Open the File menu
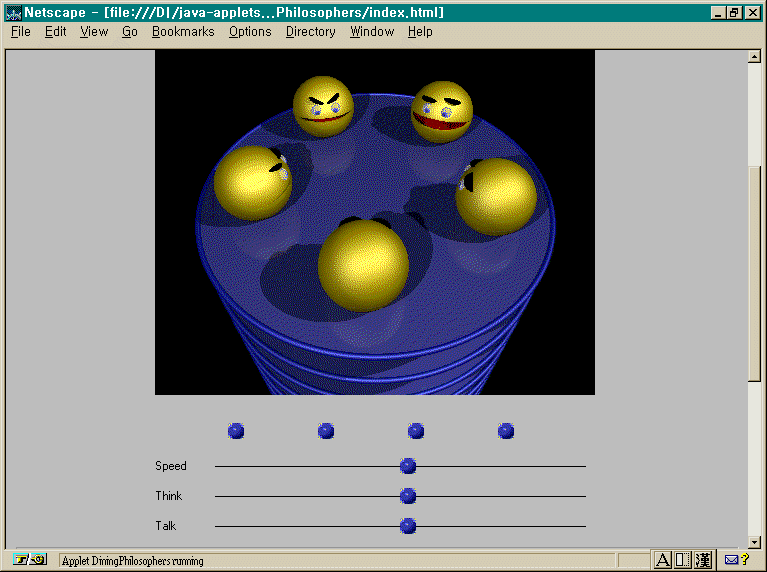 pyautogui.click(x=21, y=32)
